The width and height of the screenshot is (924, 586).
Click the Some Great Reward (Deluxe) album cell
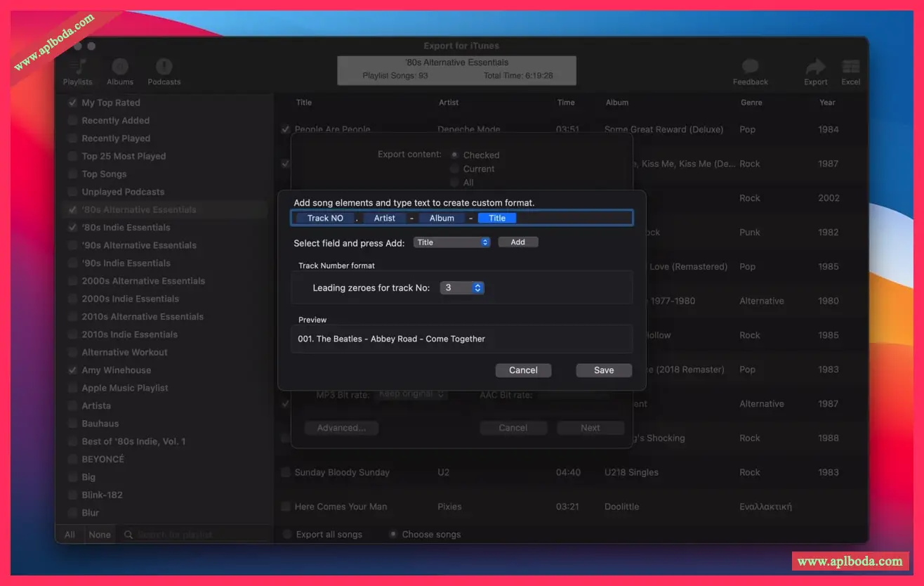click(x=664, y=129)
